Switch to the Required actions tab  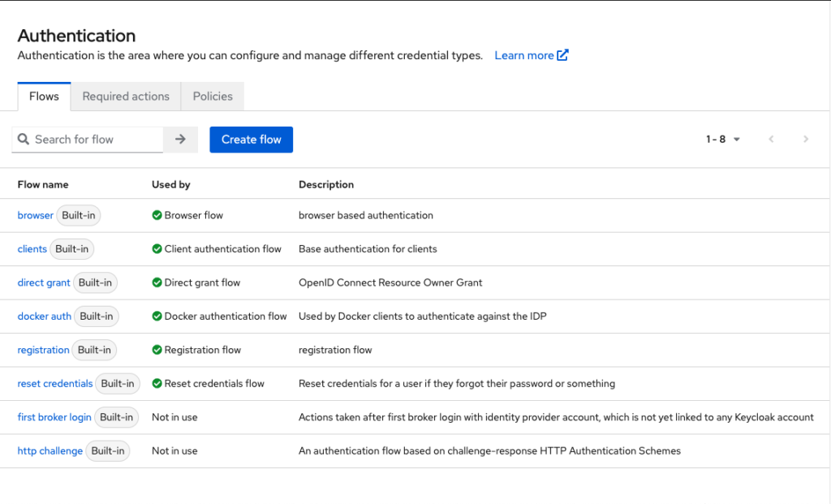pyautogui.click(x=126, y=97)
